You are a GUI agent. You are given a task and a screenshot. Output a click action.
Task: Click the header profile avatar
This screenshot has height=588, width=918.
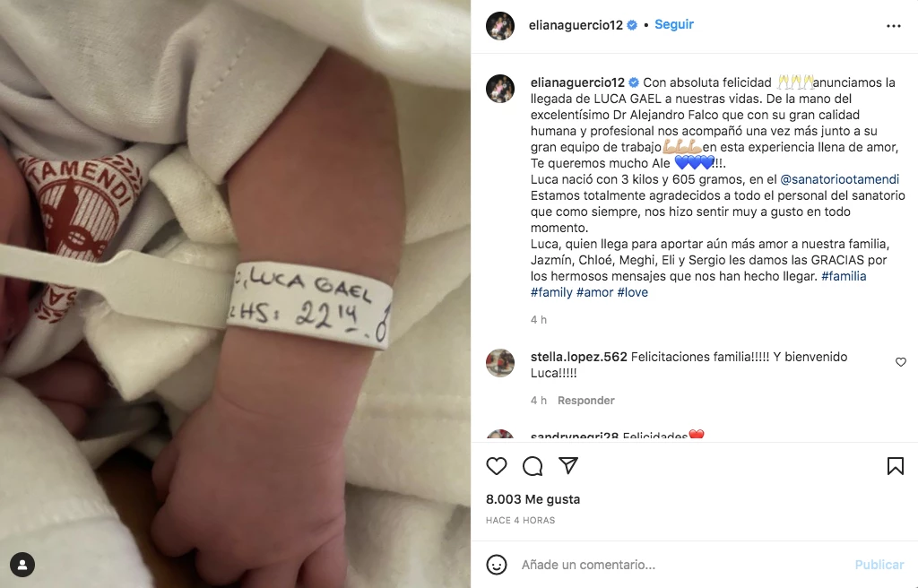[x=500, y=26]
